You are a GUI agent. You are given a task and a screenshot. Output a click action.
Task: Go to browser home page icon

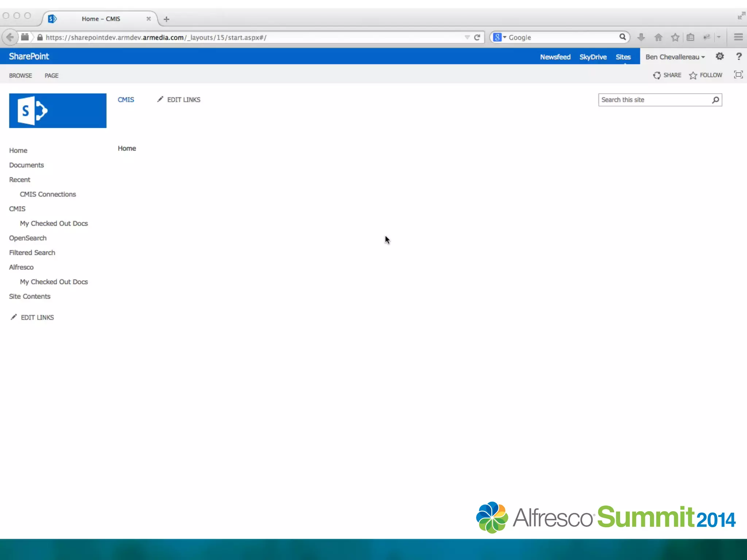(x=658, y=37)
